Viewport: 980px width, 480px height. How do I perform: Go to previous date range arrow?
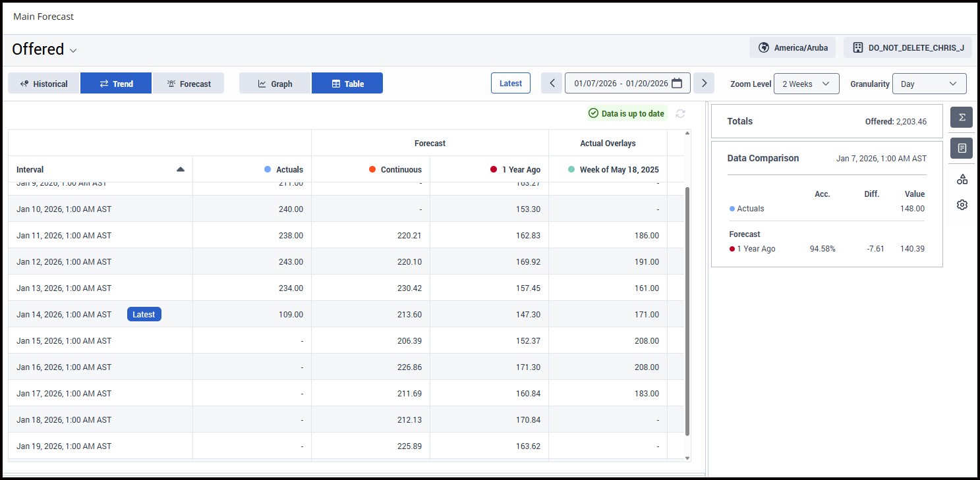tap(552, 83)
